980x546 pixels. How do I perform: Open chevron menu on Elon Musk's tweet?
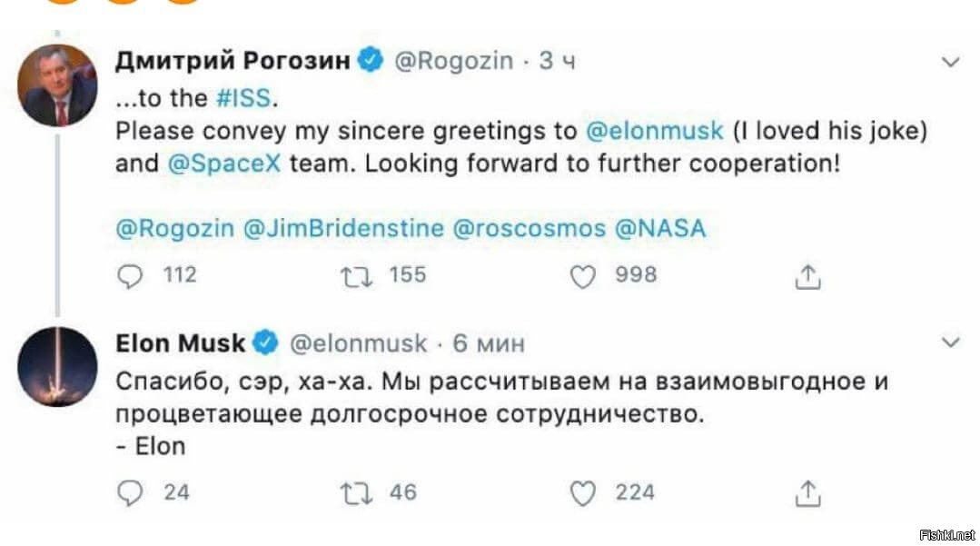951,342
